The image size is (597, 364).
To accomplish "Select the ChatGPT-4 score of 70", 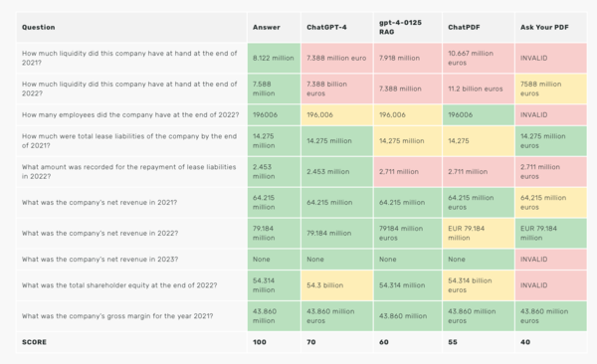I will point(311,342).
